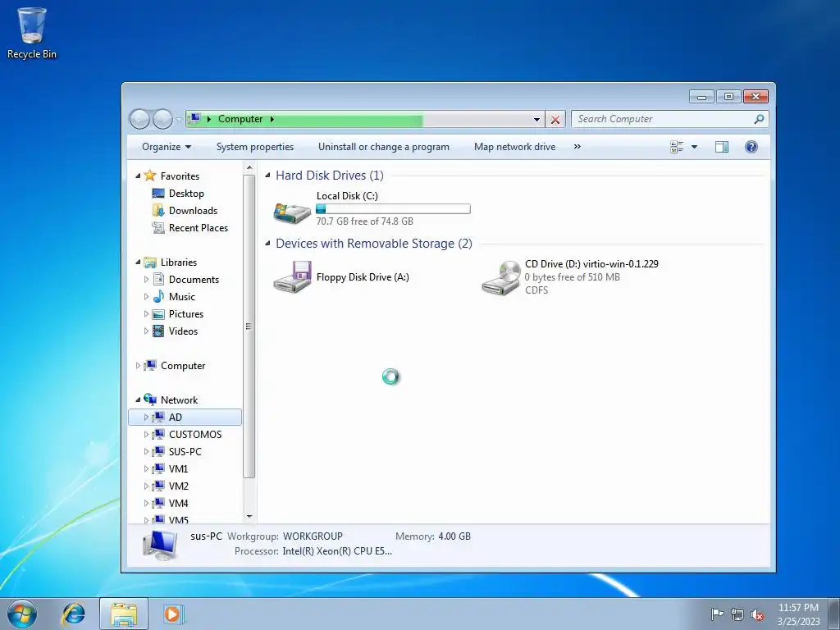The width and height of the screenshot is (840, 630).
Task: Click the Forward navigation button
Action: [162, 119]
